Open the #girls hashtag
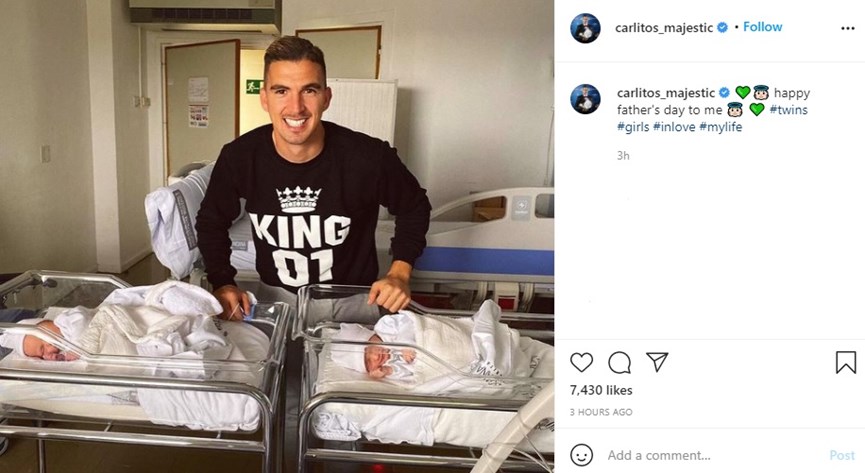This screenshot has height=473, width=865. coord(633,127)
